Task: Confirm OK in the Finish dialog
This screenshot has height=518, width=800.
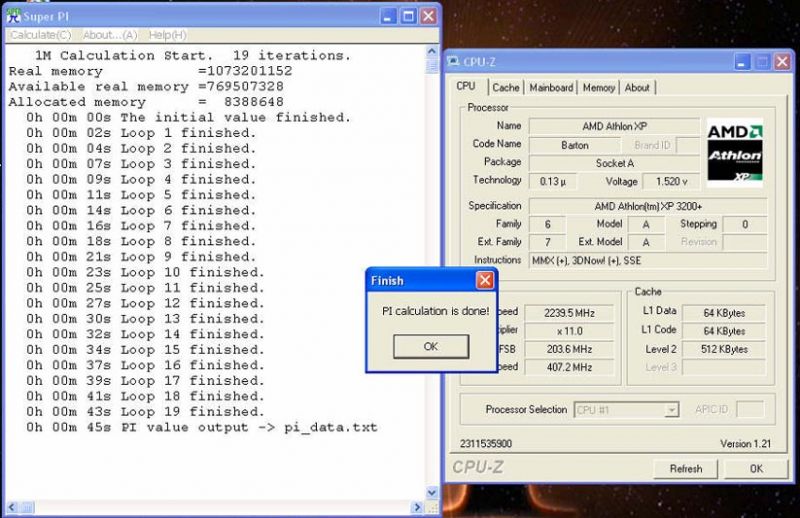Action: 431,347
